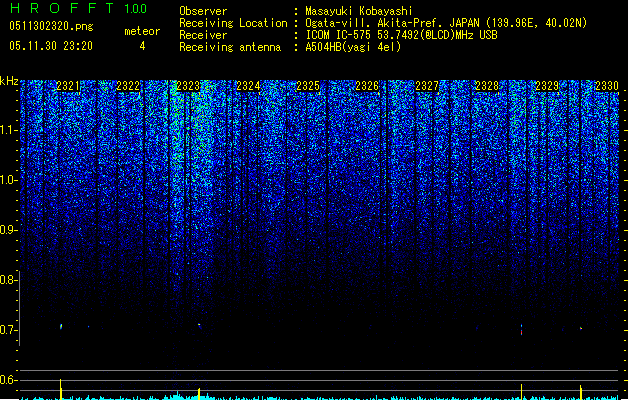Screen dimensions: 629x400
Task: Click the meteor count 4
Action: 142,46
